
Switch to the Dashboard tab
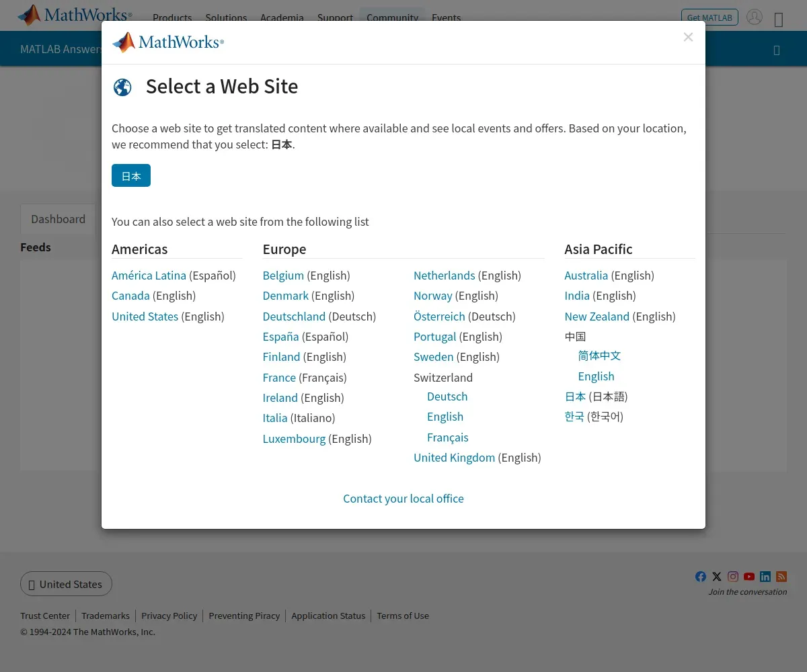[x=58, y=219]
